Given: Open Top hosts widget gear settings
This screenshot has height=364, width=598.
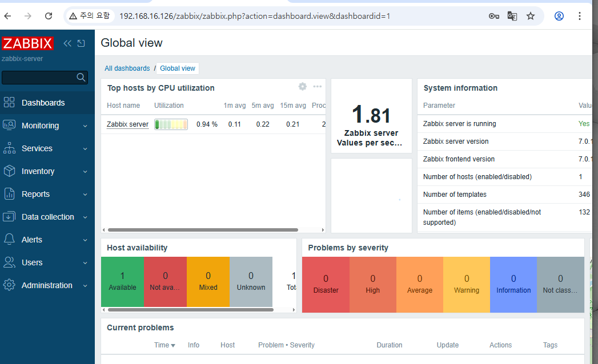Looking at the screenshot, I should pos(303,87).
